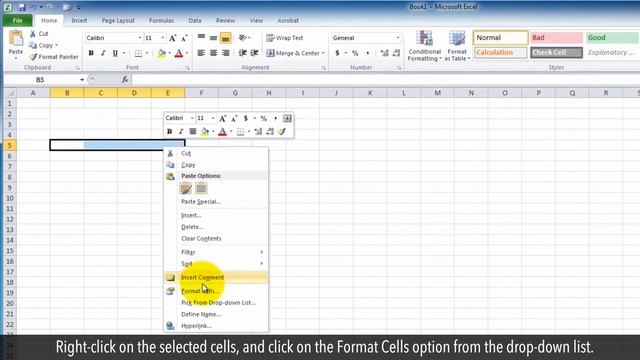Open Name Box dropdown arrow

(x=82, y=80)
